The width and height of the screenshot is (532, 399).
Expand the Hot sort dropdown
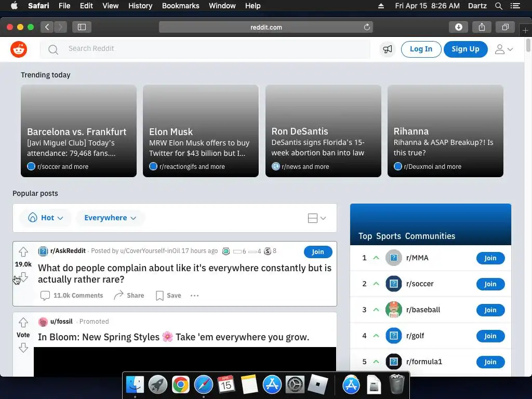[46, 218]
